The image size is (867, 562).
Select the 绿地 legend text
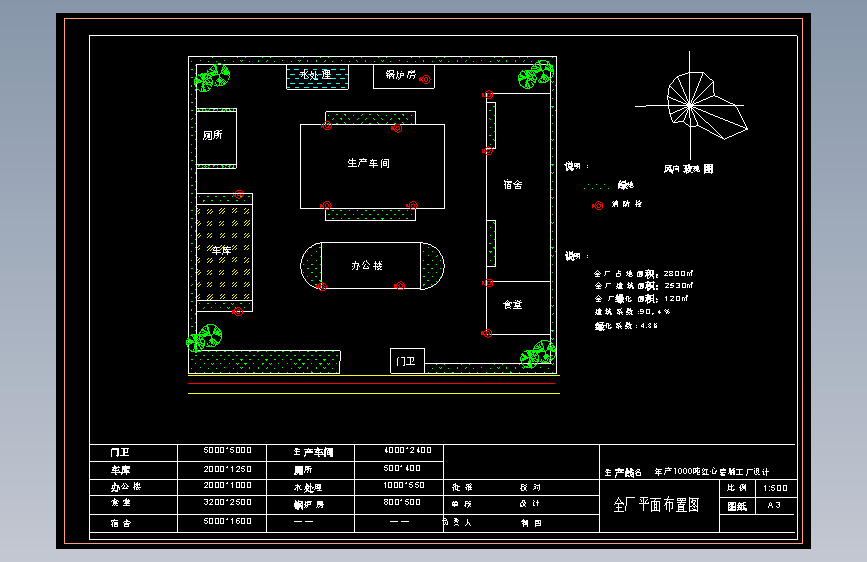click(625, 185)
